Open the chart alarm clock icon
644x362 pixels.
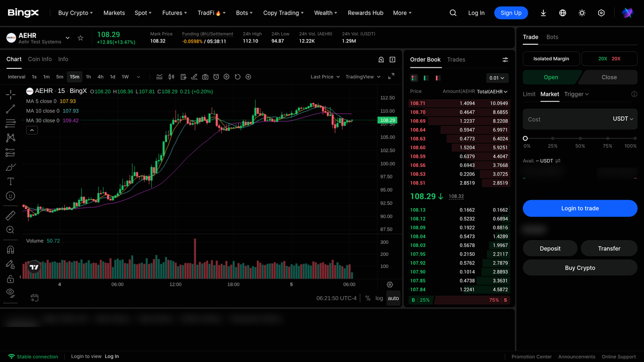click(216, 77)
